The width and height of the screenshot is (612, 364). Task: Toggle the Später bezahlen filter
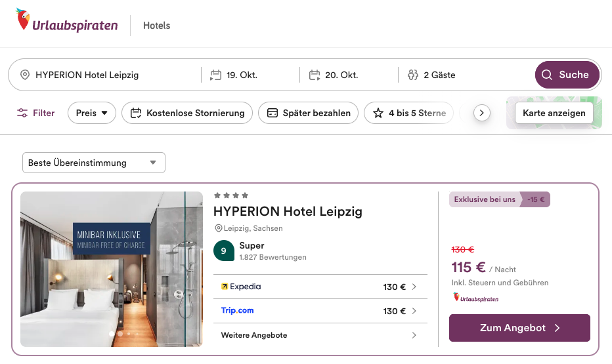point(308,113)
